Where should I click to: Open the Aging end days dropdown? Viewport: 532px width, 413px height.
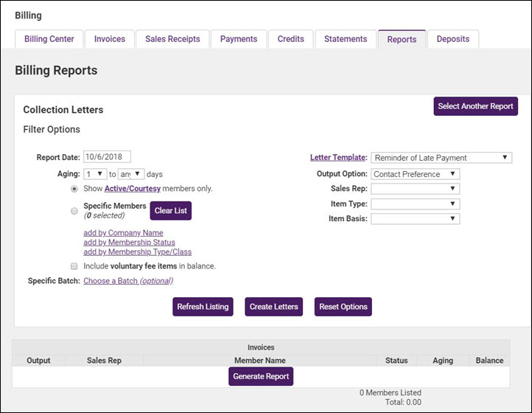pos(130,174)
